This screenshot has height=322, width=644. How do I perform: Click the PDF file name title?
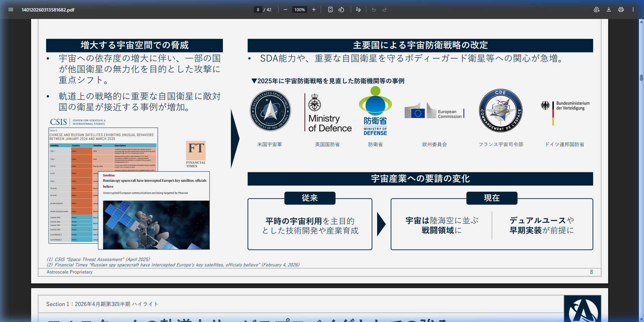click(x=48, y=9)
